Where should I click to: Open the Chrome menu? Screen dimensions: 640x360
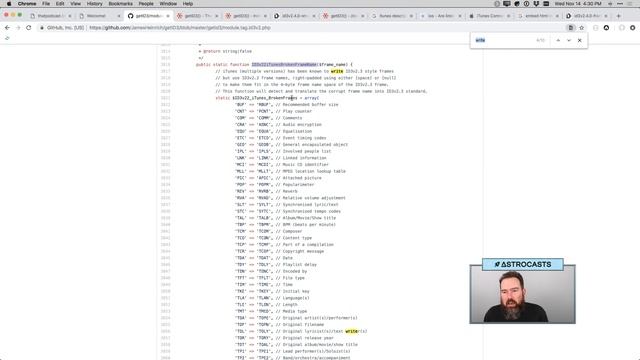pos(27,4)
